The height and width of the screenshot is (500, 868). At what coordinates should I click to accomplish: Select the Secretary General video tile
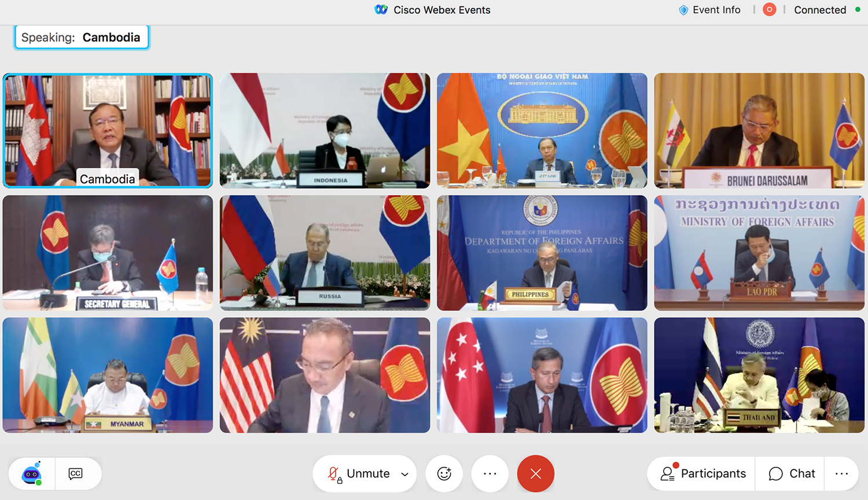108,252
